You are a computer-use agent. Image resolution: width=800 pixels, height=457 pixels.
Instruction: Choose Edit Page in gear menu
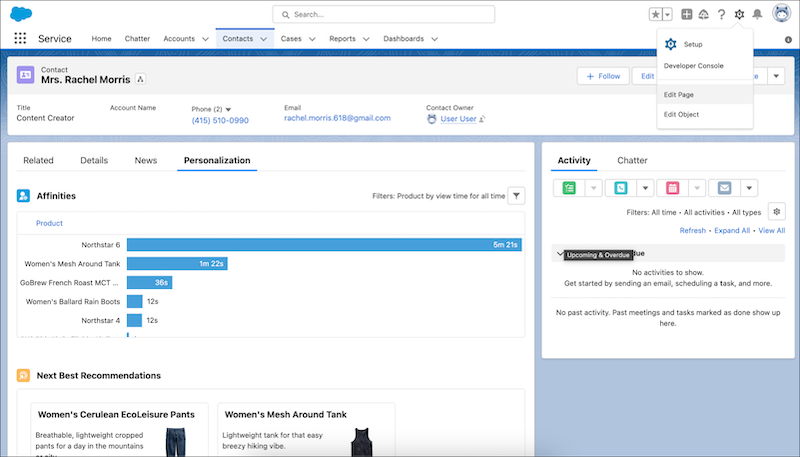705,94
